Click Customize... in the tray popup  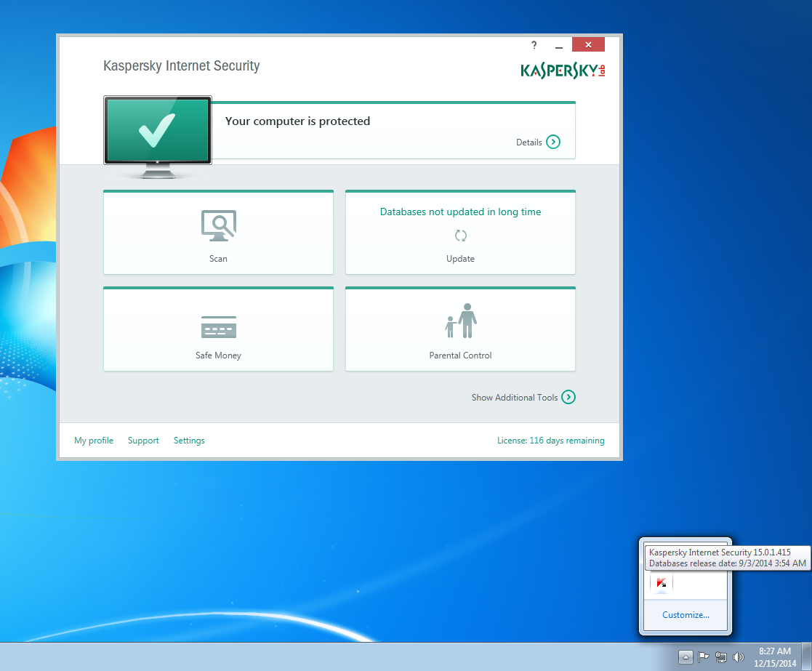tap(686, 615)
